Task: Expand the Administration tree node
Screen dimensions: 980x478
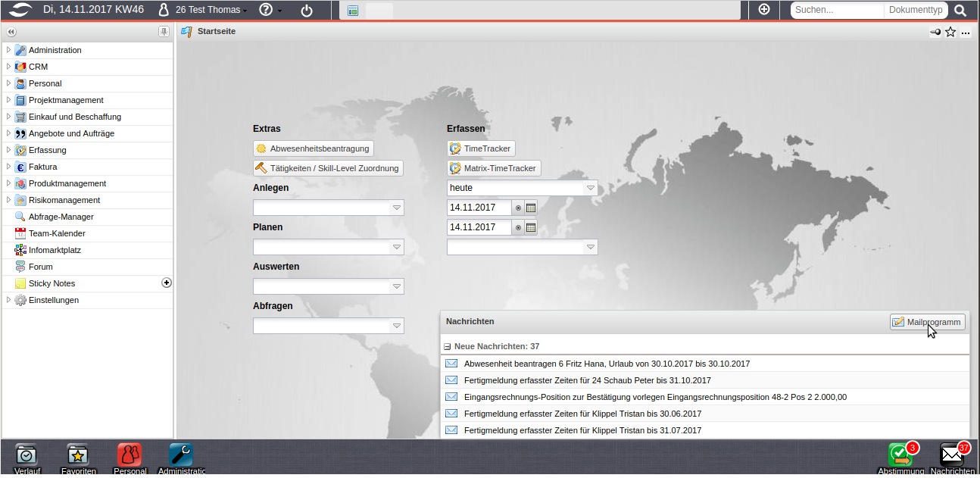Action: pyautogui.click(x=8, y=50)
